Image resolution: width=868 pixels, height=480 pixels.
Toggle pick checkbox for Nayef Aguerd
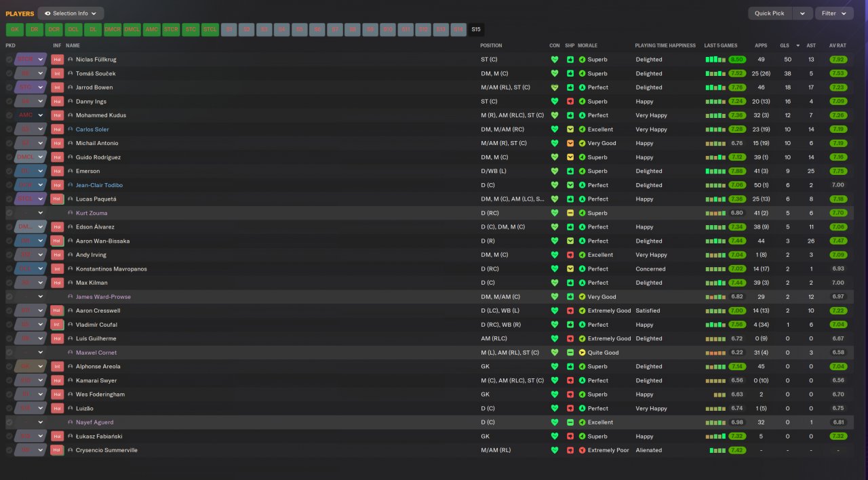point(9,422)
